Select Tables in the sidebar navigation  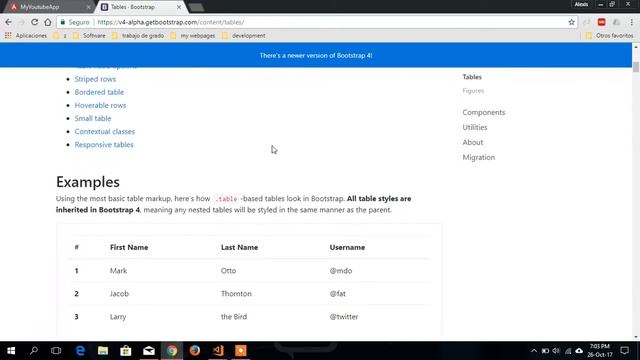coord(472,77)
